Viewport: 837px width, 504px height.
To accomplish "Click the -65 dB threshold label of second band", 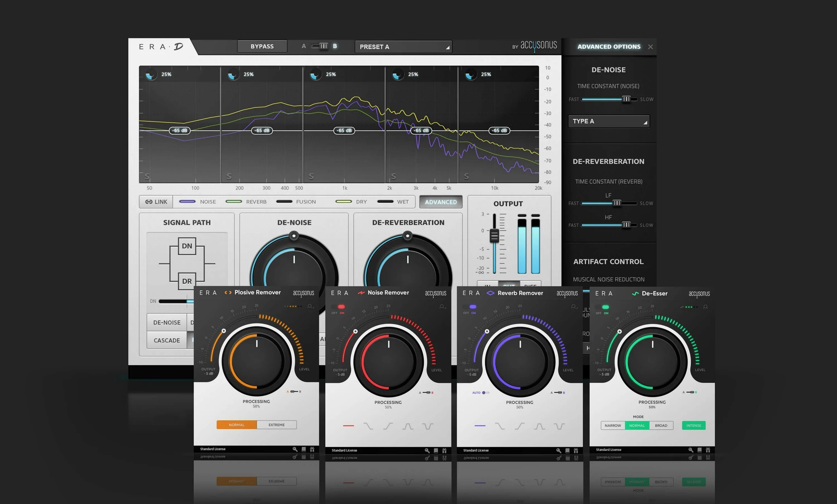I will point(262,131).
